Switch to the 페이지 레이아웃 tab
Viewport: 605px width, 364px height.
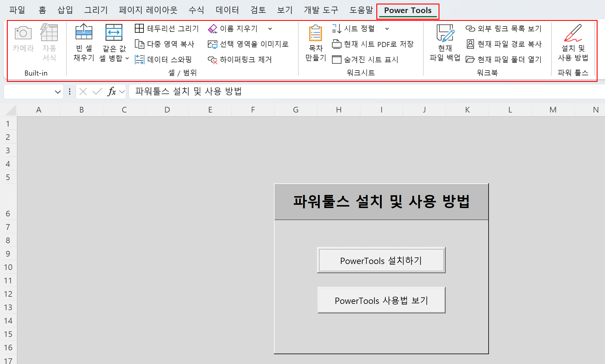click(x=148, y=10)
